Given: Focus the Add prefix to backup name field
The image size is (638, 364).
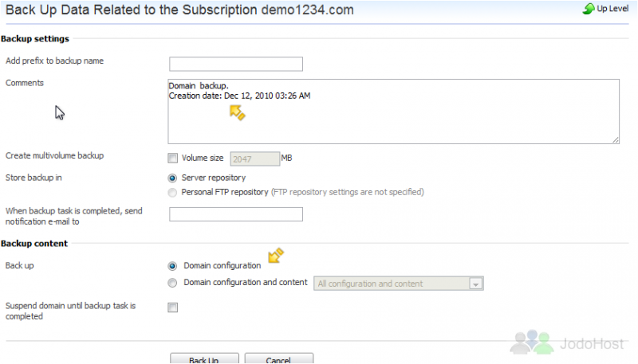Looking at the screenshot, I should pyautogui.click(x=236, y=65).
